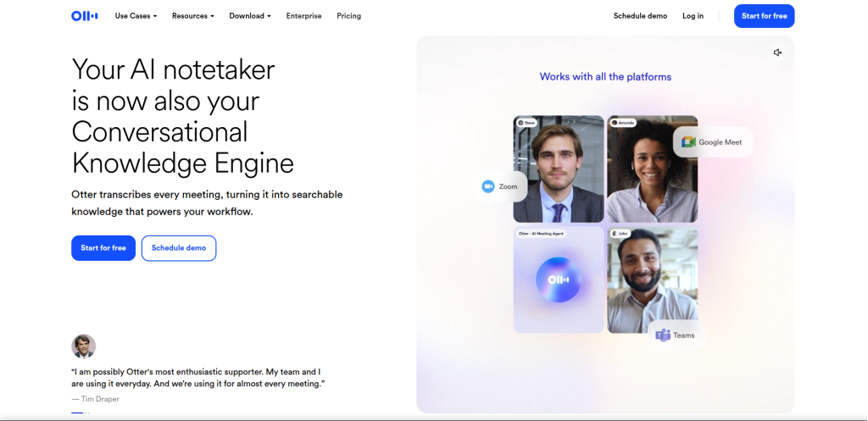The width and height of the screenshot is (868, 421).
Task: Expand the Resources dropdown menu
Action: (x=192, y=16)
